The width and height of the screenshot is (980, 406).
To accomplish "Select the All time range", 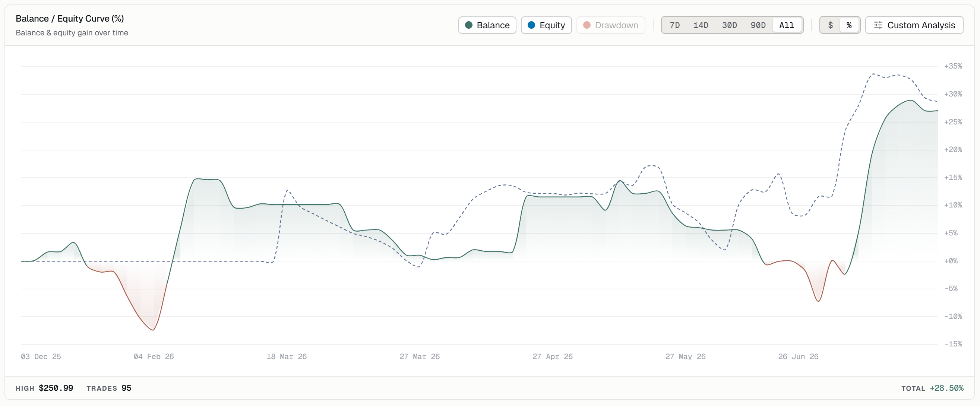I will coord(786,25).
